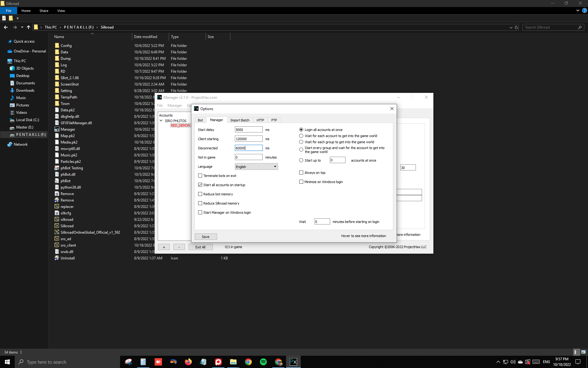
Task: Click the refresh icon beside the address bar
Action: tap(516, 27)
